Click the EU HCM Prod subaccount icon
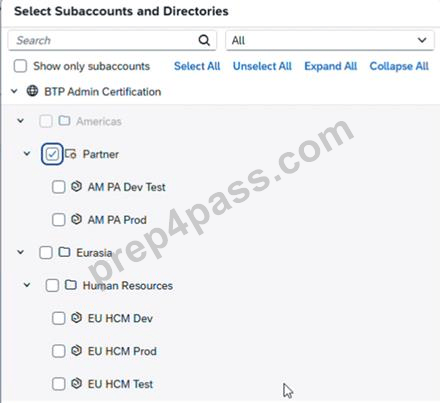442x403 pixels. click(76, 350)
